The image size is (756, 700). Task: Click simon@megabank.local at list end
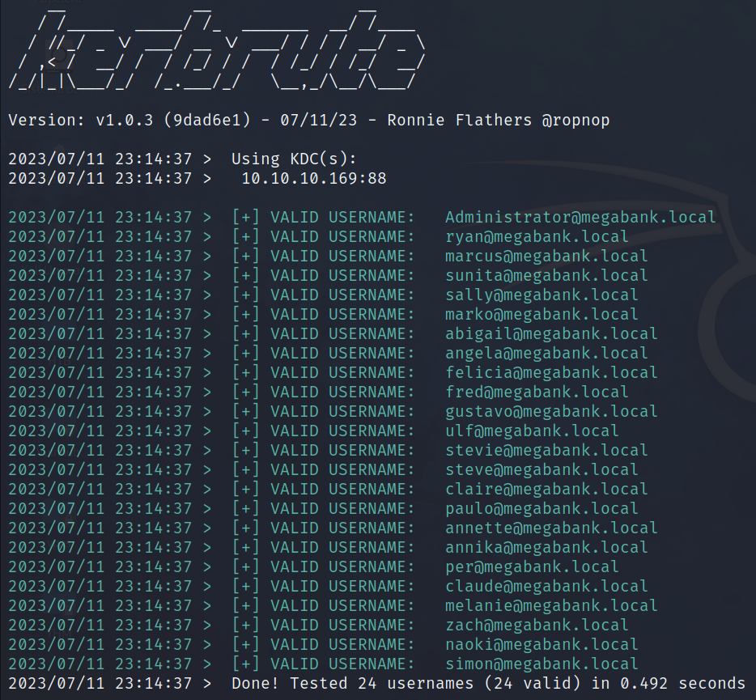coord(541,664)
